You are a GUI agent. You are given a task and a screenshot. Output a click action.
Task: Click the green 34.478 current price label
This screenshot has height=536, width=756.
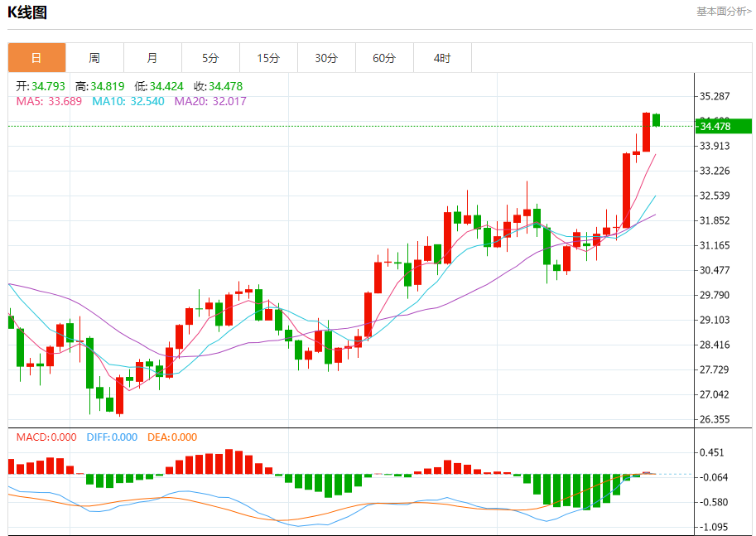click(x=723, y=127)
